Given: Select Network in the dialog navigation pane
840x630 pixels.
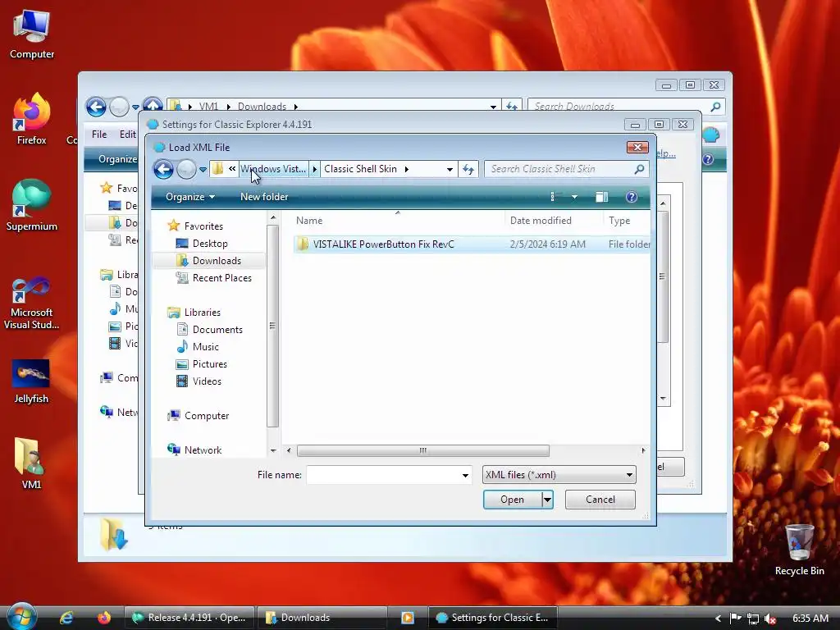Looking at the screenshot, I should (203, 450).
